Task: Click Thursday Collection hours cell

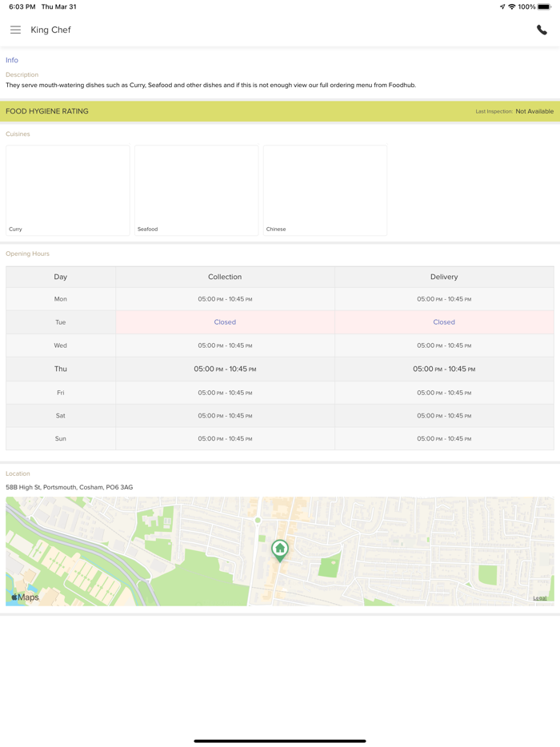Action: tap(225, 370)
